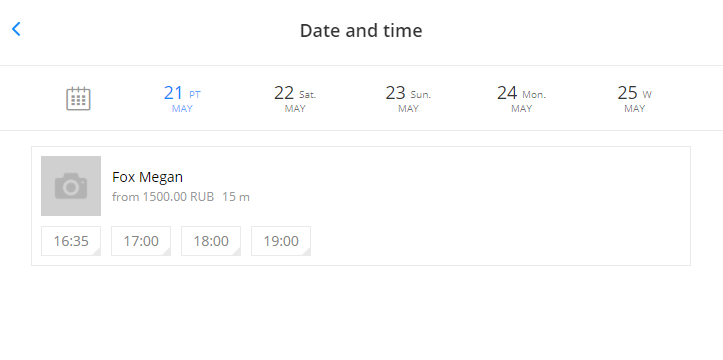The height and width of the screenshot is (360, 723).
Task: Choose the 23 Sun. May date
Action: point(408,99)
